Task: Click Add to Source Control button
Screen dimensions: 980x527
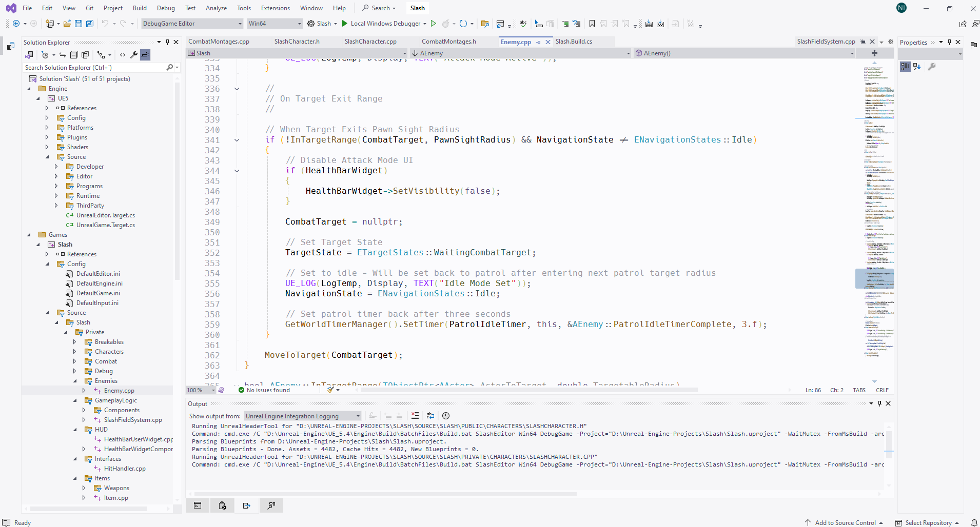Action: pos(845,522)
